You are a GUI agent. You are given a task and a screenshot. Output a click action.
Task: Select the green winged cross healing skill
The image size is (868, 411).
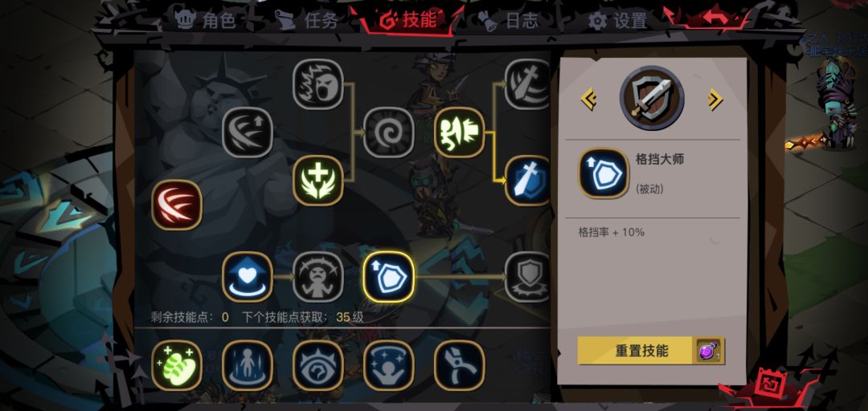click(x=318, y=181)
